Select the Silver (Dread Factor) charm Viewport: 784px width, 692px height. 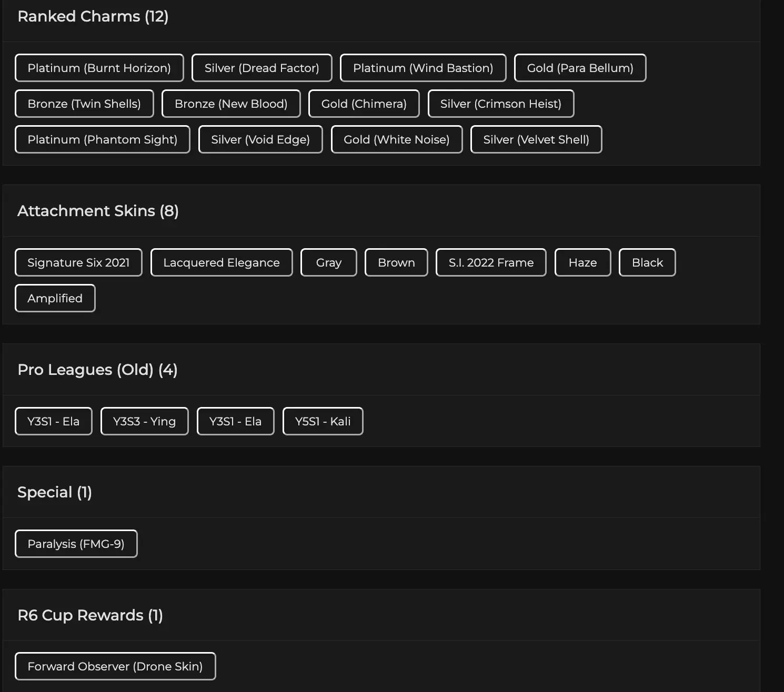pyautogui.click(x=262, y=68)
